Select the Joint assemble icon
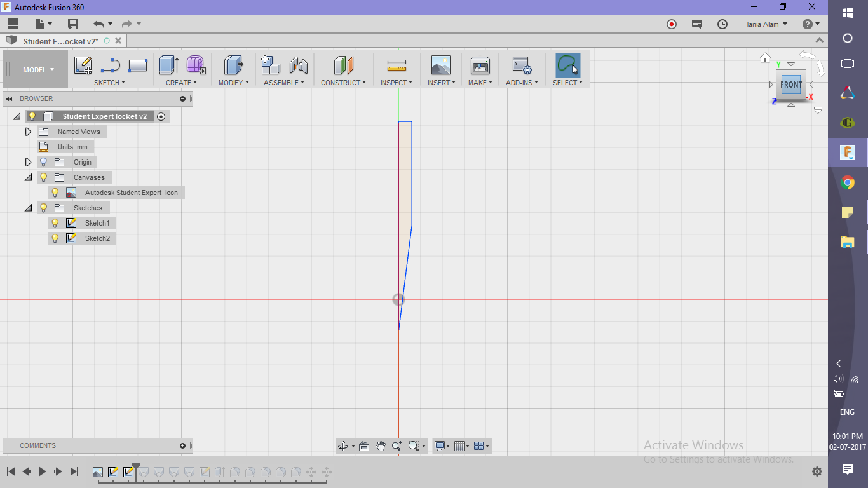 pos(298,65)
